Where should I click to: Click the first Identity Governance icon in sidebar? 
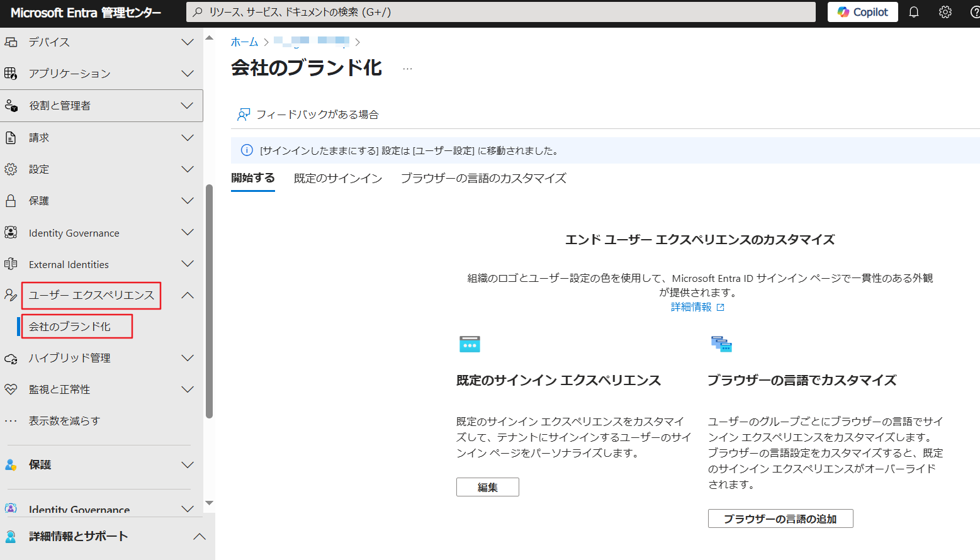click(11, 233)
